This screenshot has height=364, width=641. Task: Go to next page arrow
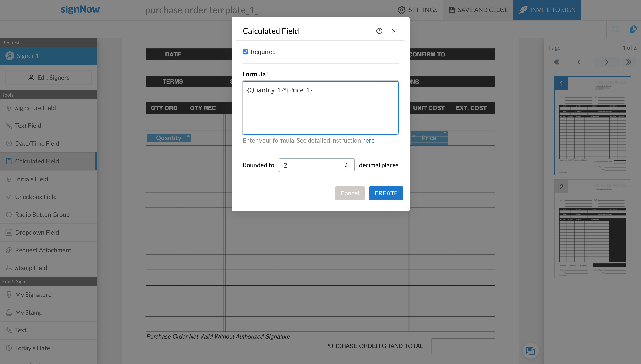[x=606, y=62]
